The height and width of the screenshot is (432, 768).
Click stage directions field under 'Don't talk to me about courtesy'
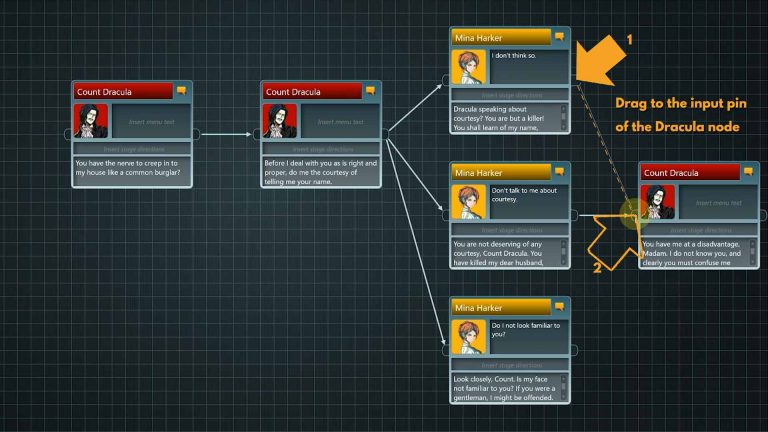(x=510, y=230)
